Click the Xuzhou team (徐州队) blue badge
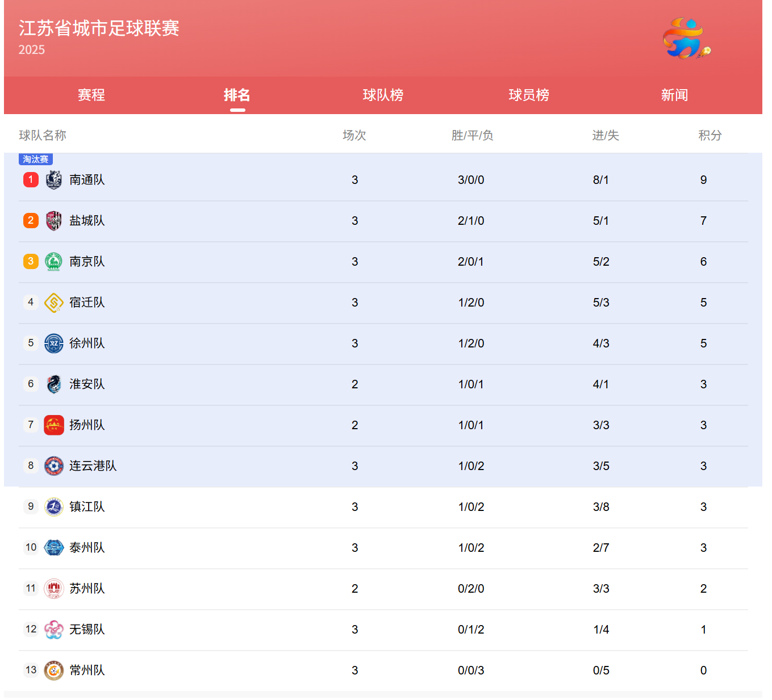The width and height of the screenshot is (772, 700). [53, 343]
